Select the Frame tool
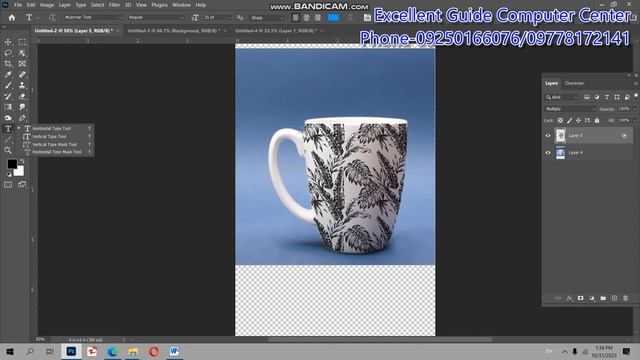The height and width of the screenshot is (360, 640). coord(22,64)
